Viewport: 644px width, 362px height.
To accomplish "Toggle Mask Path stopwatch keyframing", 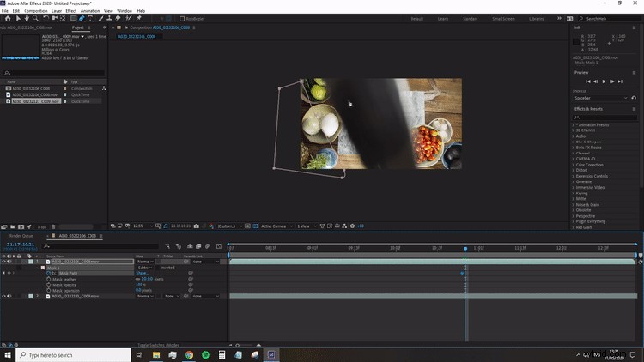I will click(x=48, y=273).
